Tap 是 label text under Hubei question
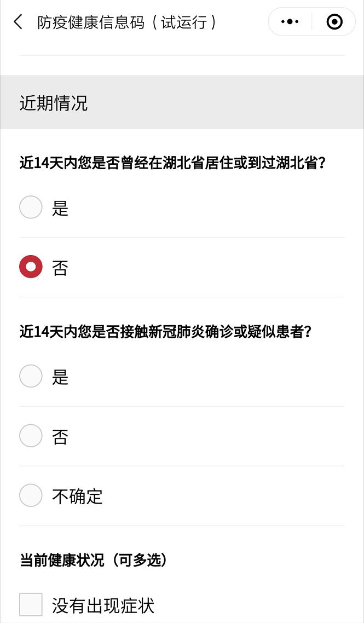This screenshot has width=364, height=623. tap(60, 208)
